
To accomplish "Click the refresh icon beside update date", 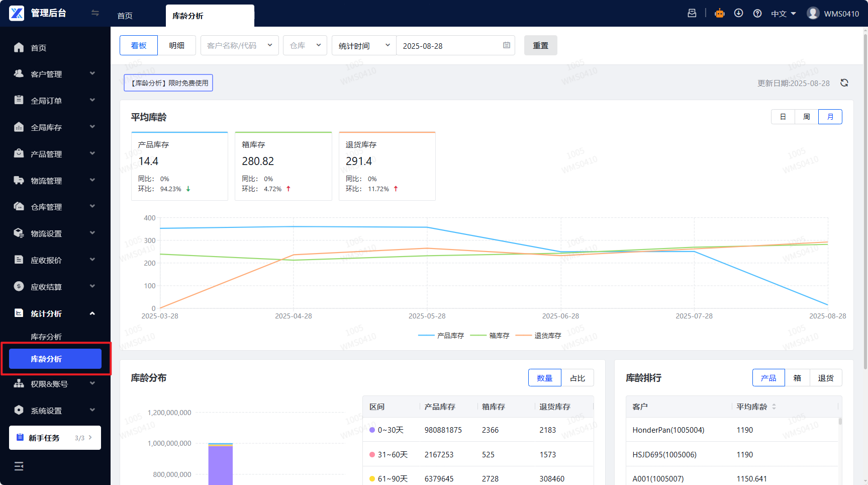I will point(844,83).
